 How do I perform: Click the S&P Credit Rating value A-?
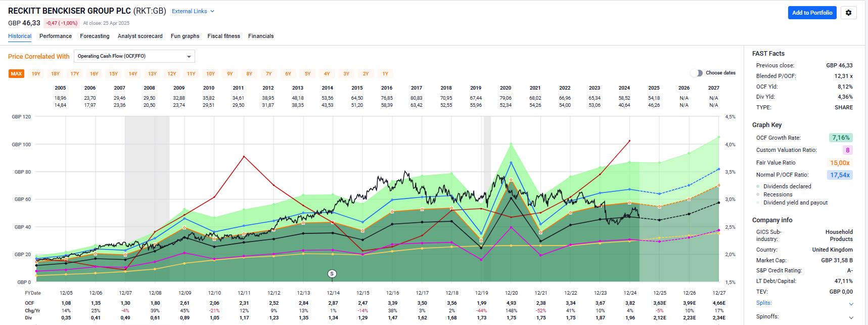point(850,271)
